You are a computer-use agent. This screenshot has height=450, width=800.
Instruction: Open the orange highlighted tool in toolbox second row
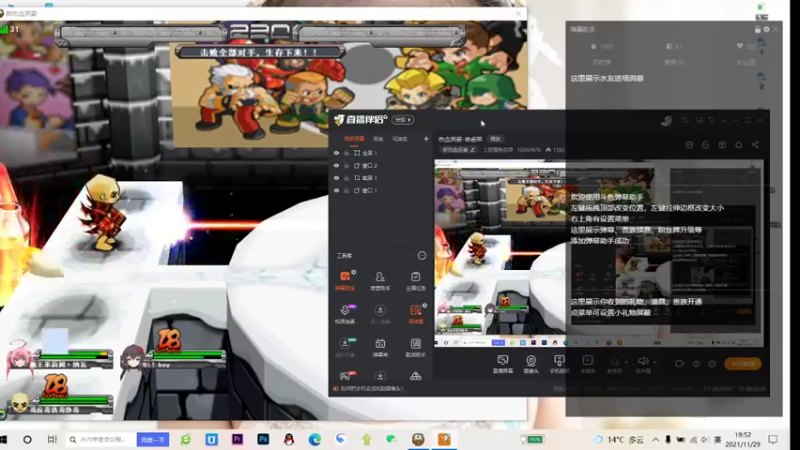pos(415,314)
